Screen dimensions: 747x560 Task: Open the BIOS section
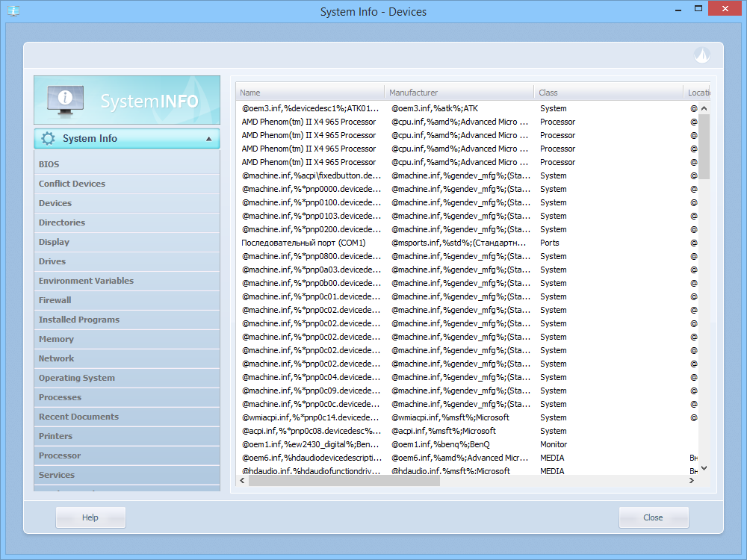(x=127, y=164)
